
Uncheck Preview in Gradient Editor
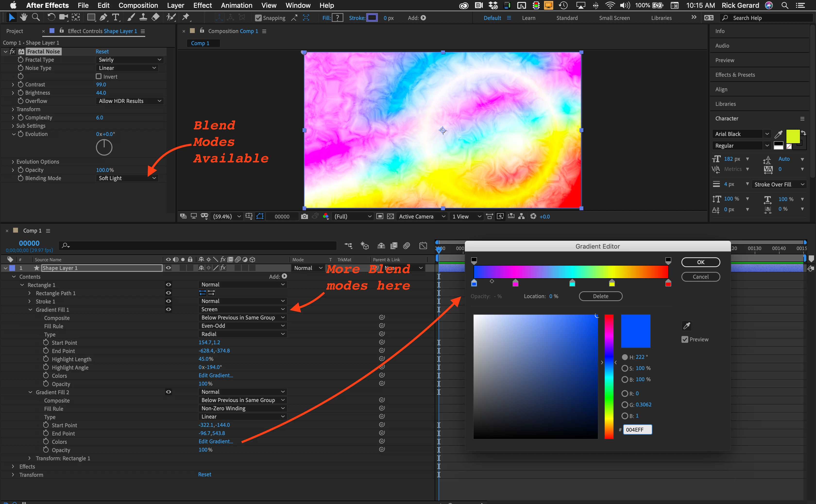(685, 339)
